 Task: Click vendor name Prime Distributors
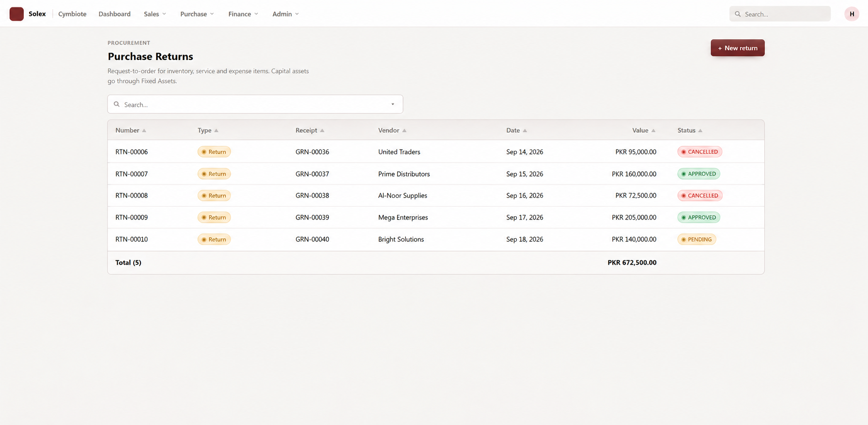(x=404, y=174)
